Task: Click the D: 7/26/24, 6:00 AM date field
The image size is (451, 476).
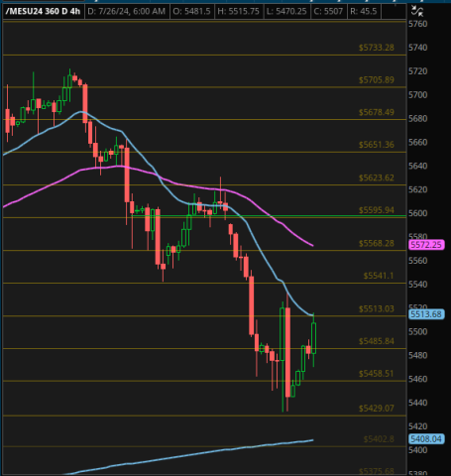Action: [x=127, y=11]
